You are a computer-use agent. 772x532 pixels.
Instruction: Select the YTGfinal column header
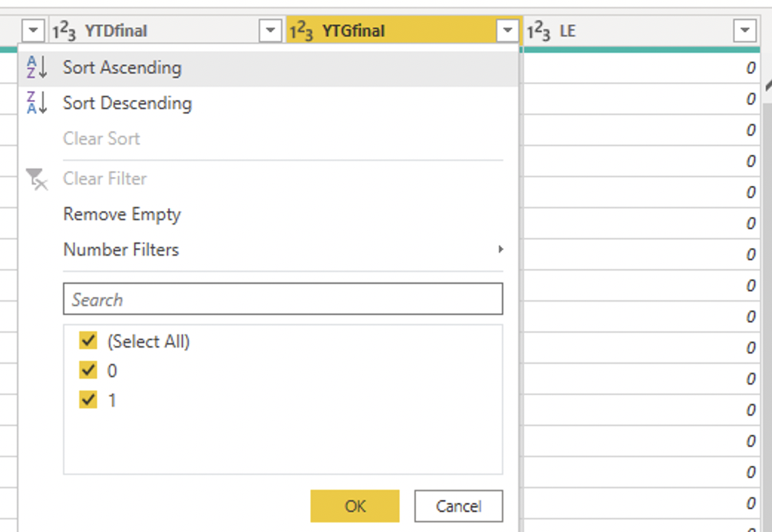(403, 30)
